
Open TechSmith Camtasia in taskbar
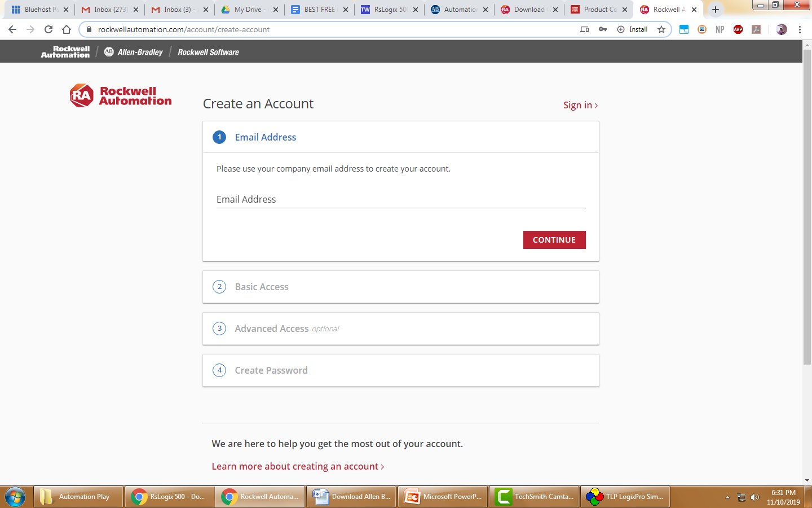(535, 497)
